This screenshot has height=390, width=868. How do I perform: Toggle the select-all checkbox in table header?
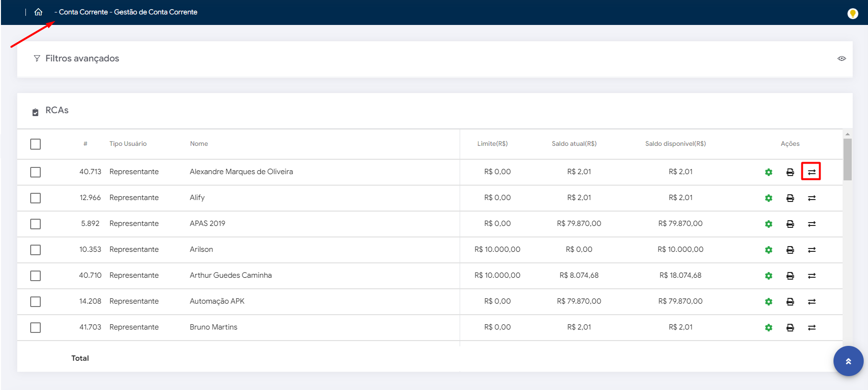click(x=35, y=144)
